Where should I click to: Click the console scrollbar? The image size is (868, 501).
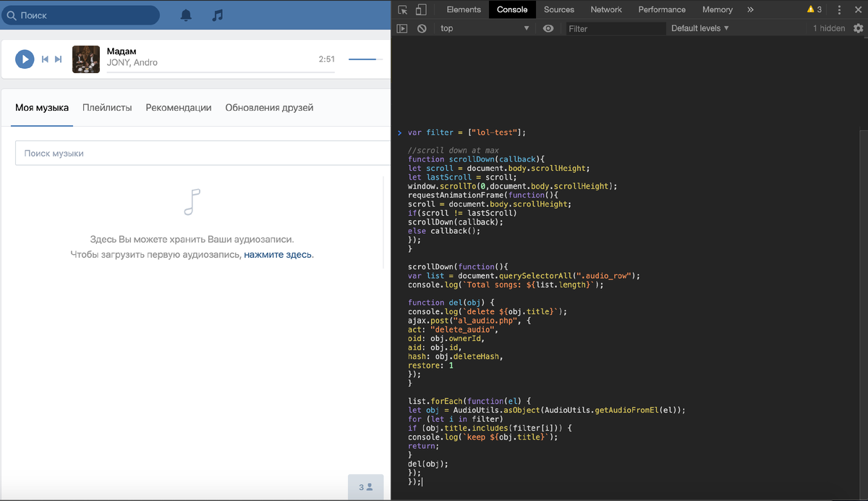coord(864,314)
